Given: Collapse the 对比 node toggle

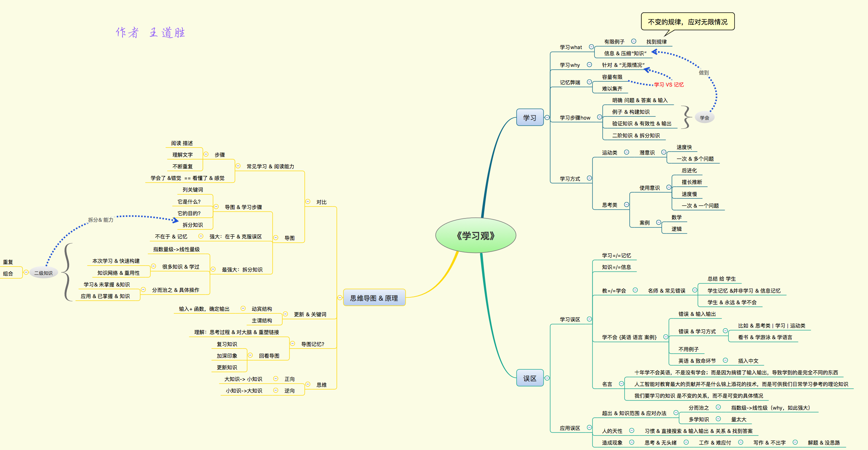Looking at the screenshot, I should click(x=308, y=201).
